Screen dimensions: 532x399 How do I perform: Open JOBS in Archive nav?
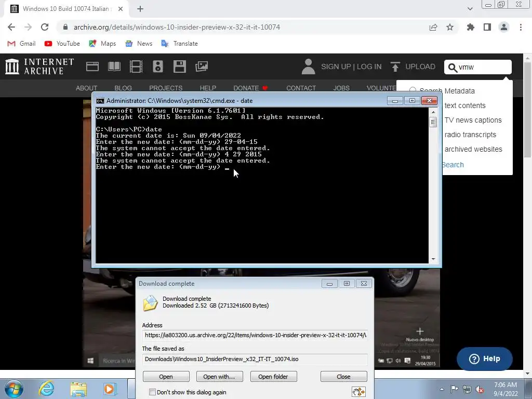(x=341, y=88)
